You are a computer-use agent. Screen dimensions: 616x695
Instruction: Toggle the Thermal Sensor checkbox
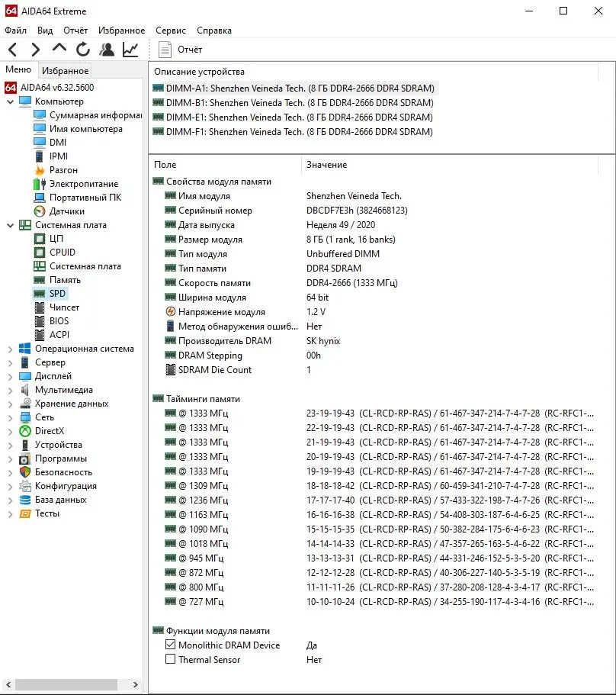[170, 659]
